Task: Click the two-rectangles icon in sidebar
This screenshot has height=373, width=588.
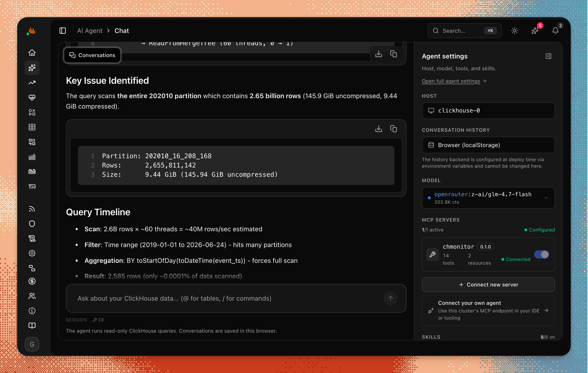Action: click(32, 268)
